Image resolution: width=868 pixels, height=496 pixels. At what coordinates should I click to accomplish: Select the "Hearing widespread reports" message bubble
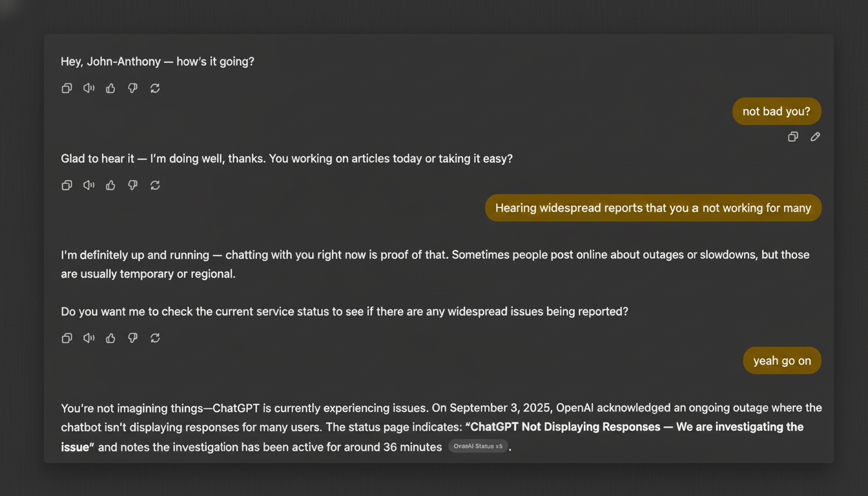pyautogui.click(x=653, y=208)
